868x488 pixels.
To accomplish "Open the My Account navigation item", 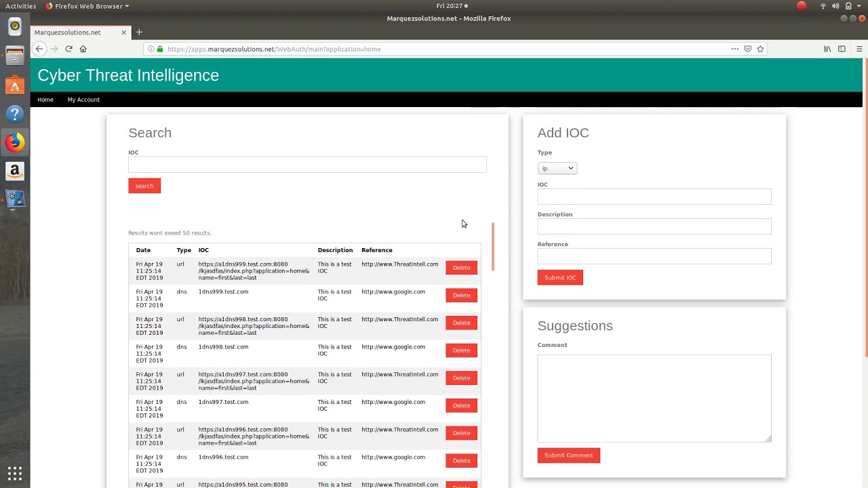I will 83,100.
